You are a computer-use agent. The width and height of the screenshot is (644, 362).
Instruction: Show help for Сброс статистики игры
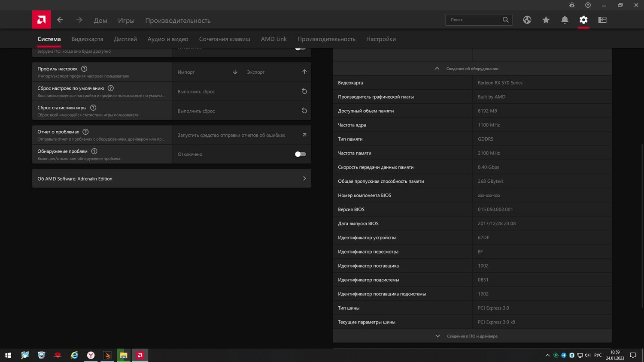coord(93,108)
